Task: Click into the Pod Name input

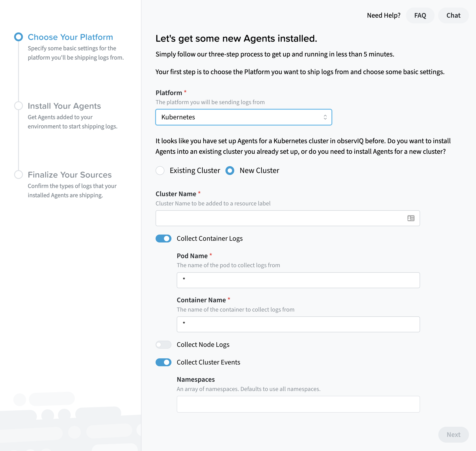Action: coord(298,280)
